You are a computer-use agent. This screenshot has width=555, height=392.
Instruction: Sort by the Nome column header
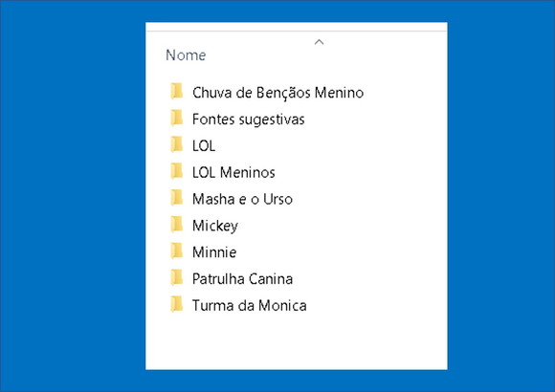click(186, 55)
